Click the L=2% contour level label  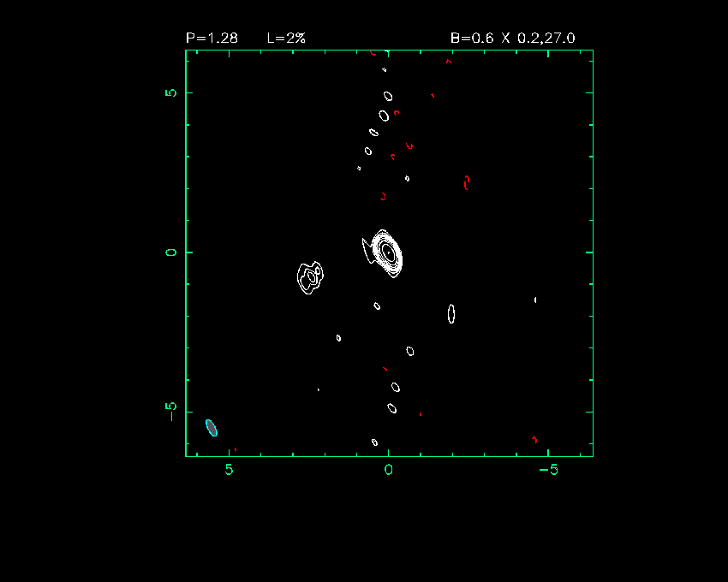tap(286, 38)
